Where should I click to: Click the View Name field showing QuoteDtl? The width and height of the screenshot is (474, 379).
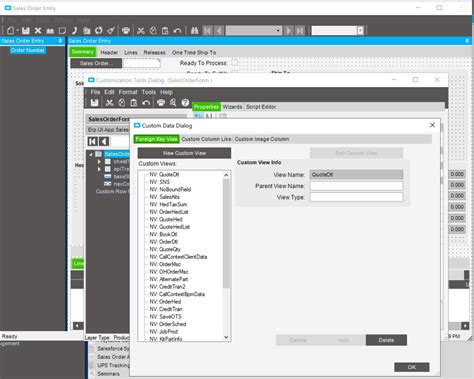pyautogui.click(x=356, y=174)
